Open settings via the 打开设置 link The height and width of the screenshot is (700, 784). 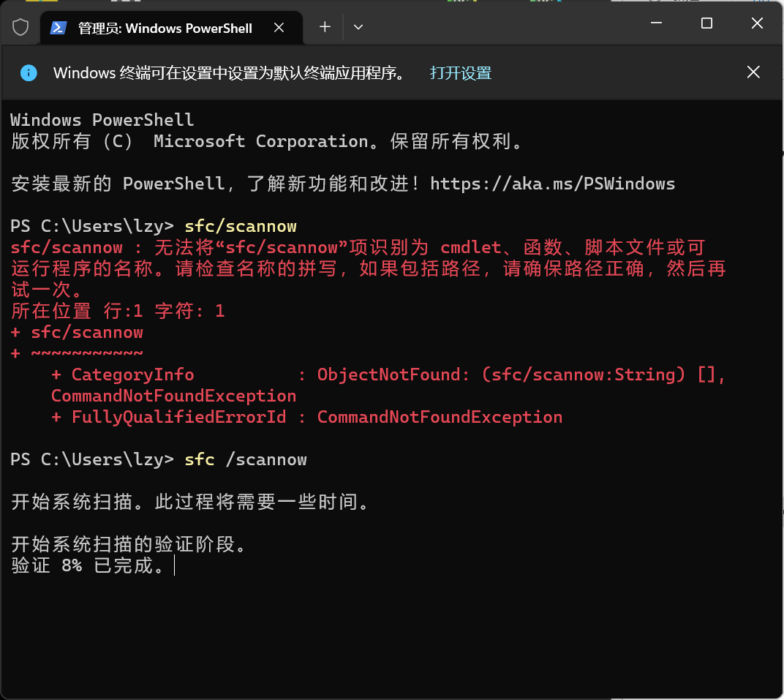(460, 73)
